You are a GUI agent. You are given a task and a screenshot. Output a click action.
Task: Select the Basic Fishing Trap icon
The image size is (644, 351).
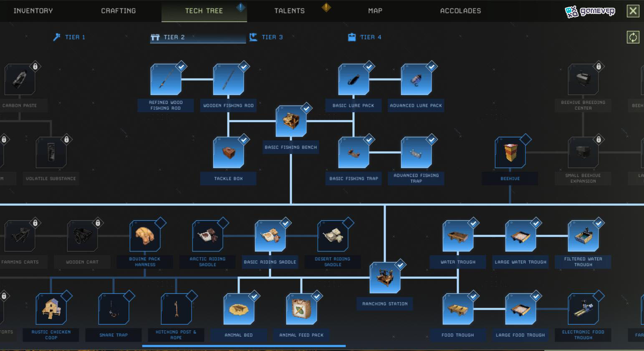point(354,152)
